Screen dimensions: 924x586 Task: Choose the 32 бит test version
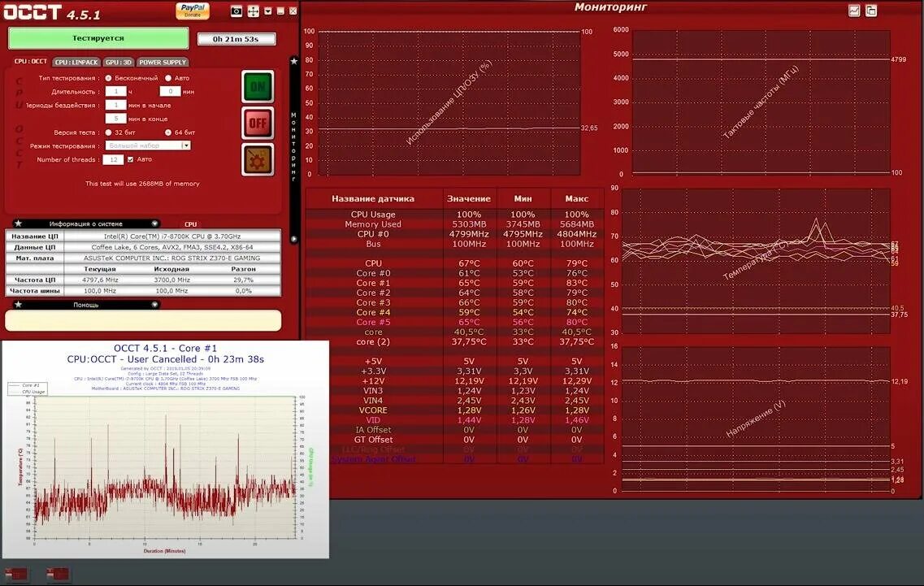click(x=108, y=132)
